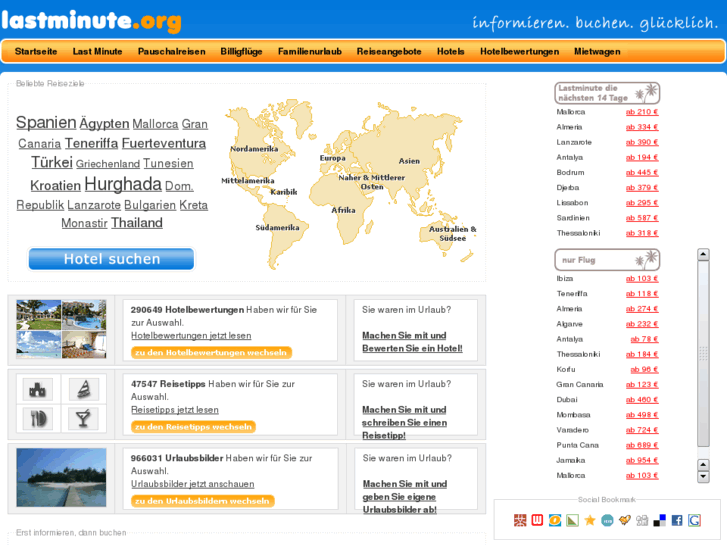The width and height of the screenshot is (727, 545).
Task: Select Nordamerika on the world map
Action: tap(254, 149)
